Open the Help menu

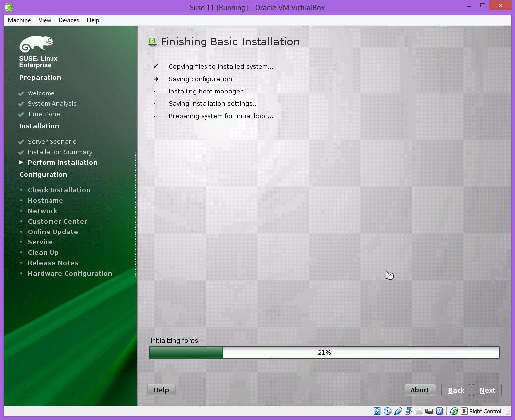(93, 20)
